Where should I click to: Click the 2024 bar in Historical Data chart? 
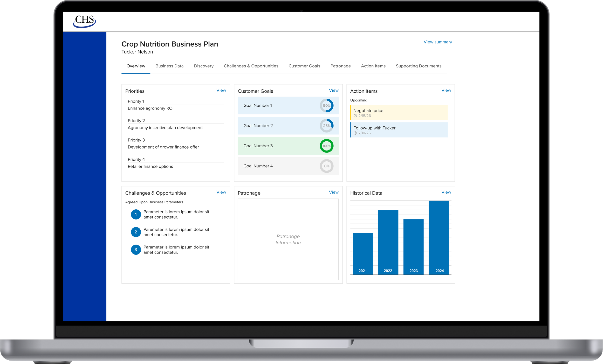(x=439, y=237)
